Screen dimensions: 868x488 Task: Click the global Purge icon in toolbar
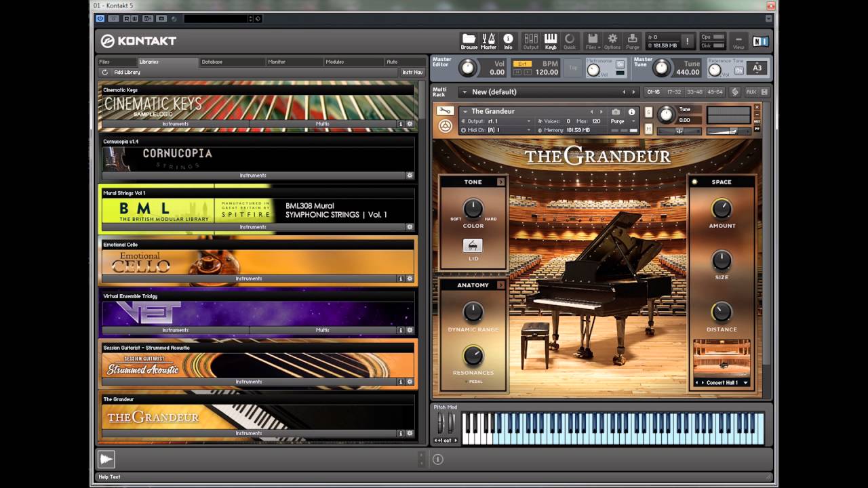(x=633, y=41)
